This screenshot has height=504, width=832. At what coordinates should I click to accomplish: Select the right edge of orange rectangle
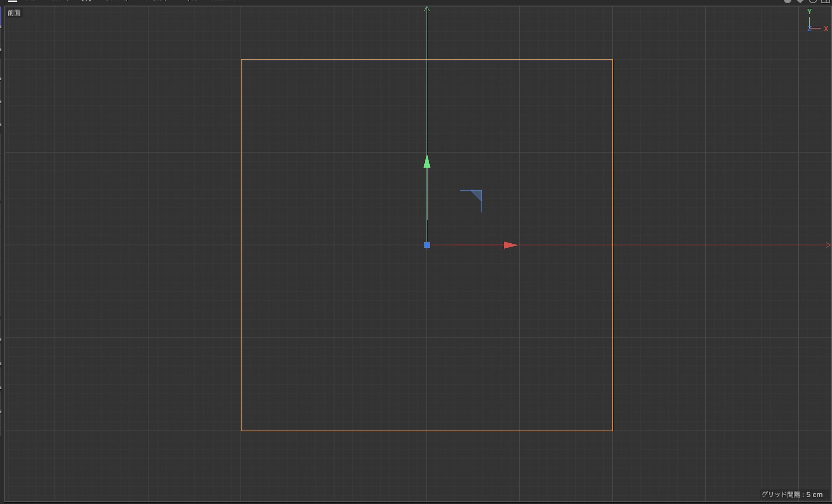pos(612,333)
